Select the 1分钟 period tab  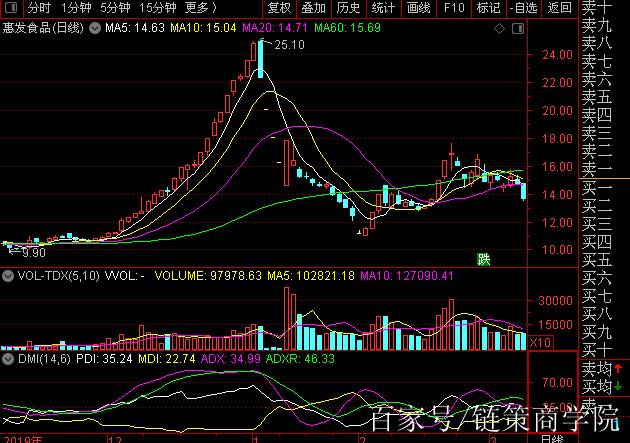point(76,8)
